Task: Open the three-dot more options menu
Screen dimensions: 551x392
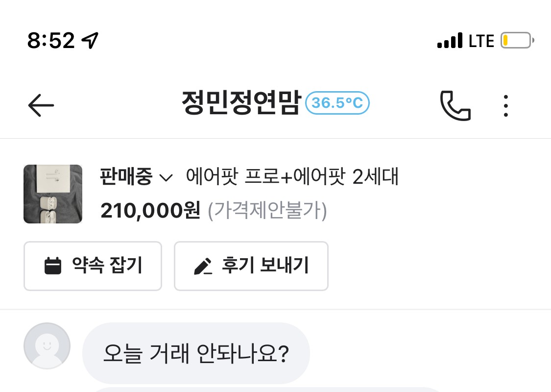Action: (x=506, y=105)
